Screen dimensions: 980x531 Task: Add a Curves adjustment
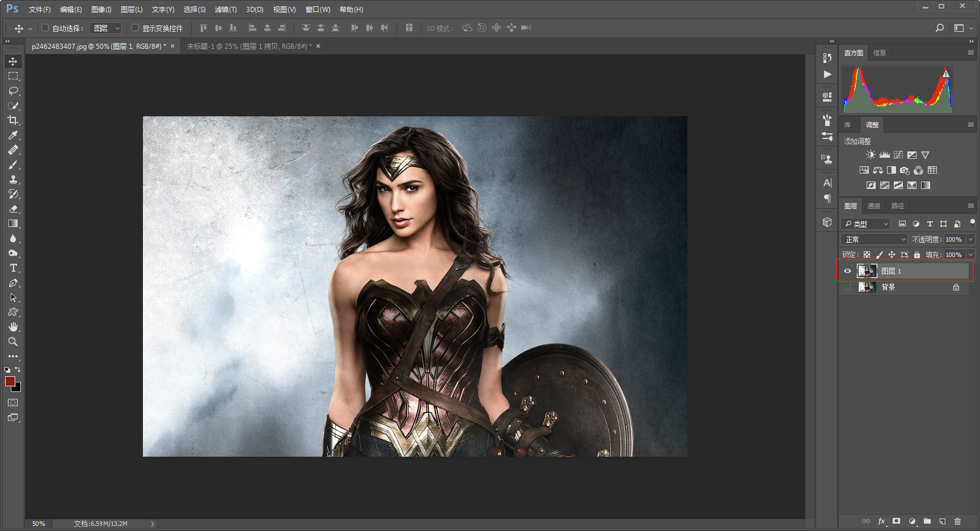(898, 155)
